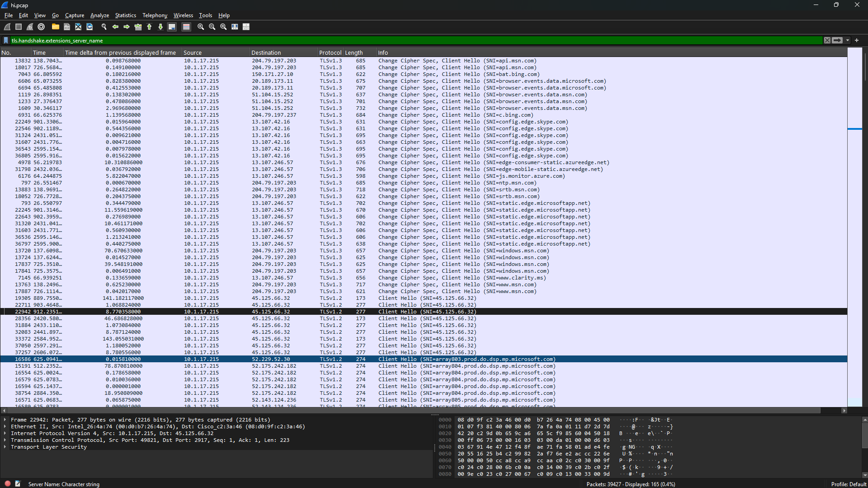Jump to the first packet
This screenshot has height=488, width=868.
tap(149, 27)
